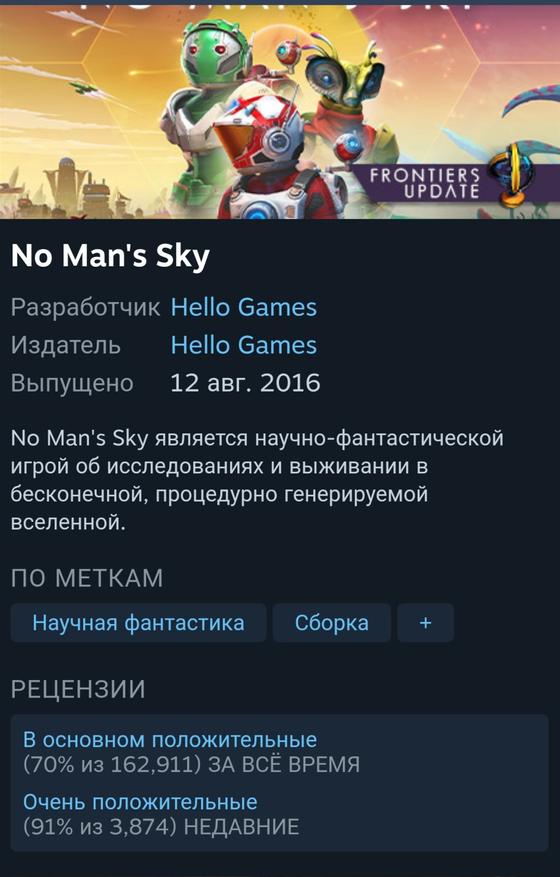Open the Hello Games publisher link
Image resolution: width=560 pixels, height=877 pixels.
(243, 345)
